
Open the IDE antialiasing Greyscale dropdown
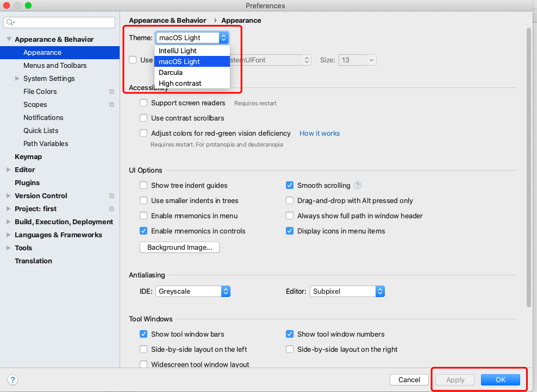pyautogui.click(x=193, y=292)
